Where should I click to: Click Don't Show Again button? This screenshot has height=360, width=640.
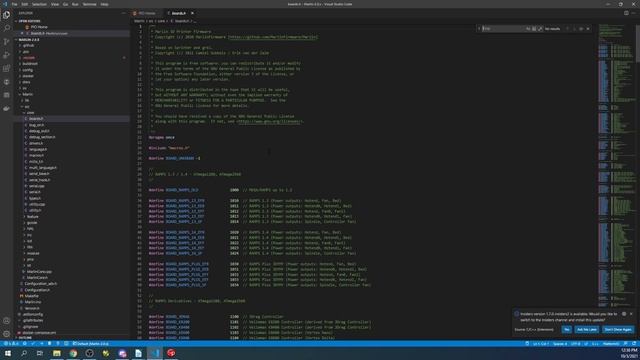tap(618, 329)
